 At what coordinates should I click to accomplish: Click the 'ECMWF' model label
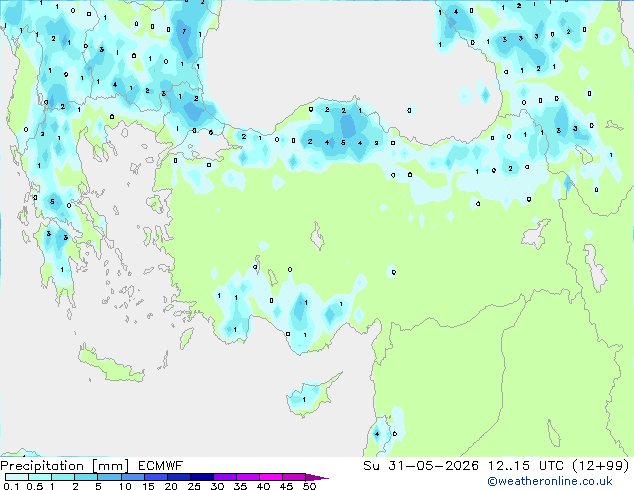tap(161, 466)
